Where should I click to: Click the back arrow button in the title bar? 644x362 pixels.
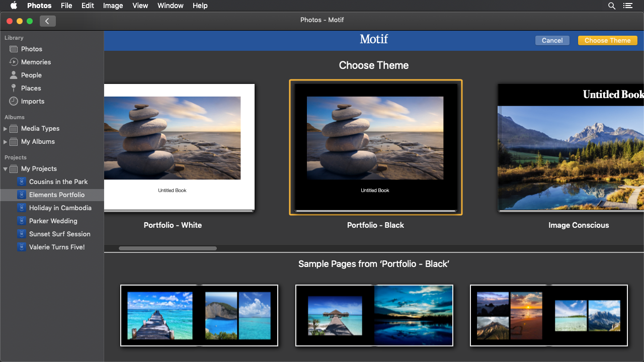[47, 21]
